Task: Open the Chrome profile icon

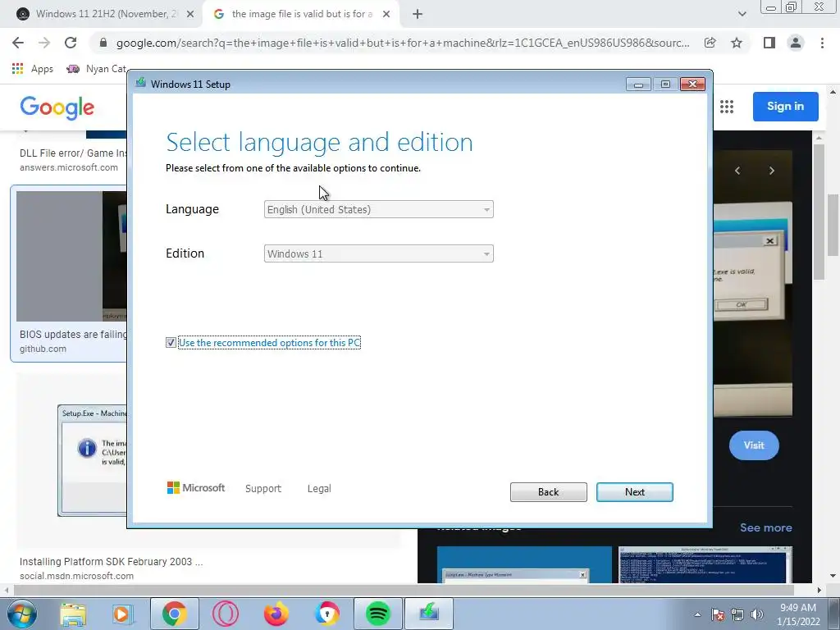Action: pos(796,43)
